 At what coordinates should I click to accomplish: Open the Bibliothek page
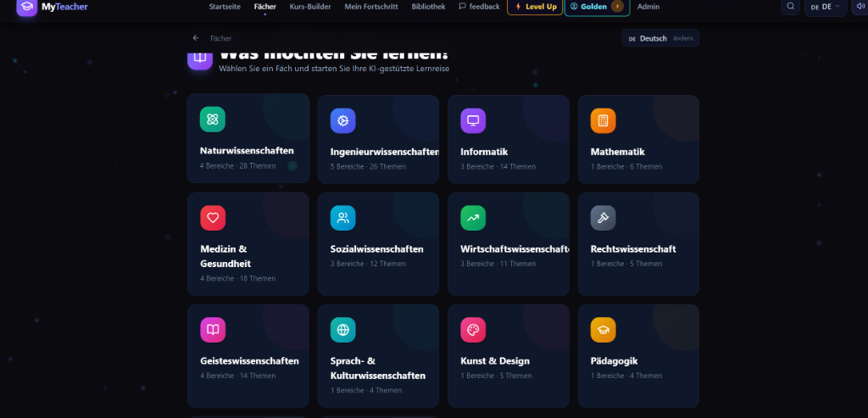pyautogui.click(x=428, y=7)
